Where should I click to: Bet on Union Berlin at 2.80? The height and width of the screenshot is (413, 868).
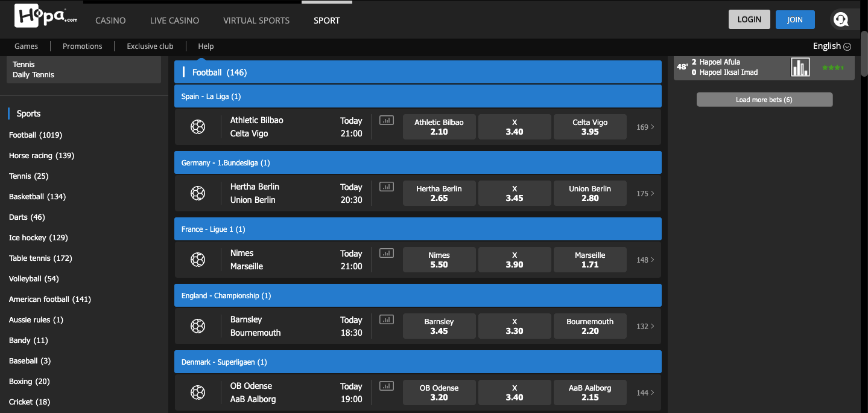(x=590, y=193)
